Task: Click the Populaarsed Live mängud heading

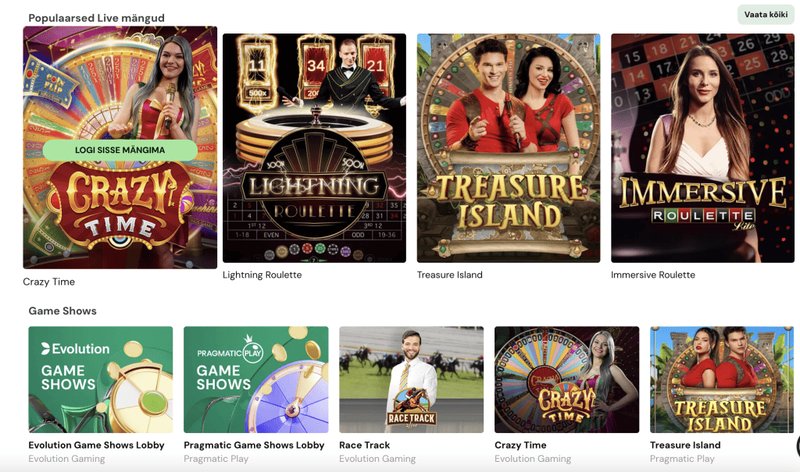Action: [x=96, y=18]
